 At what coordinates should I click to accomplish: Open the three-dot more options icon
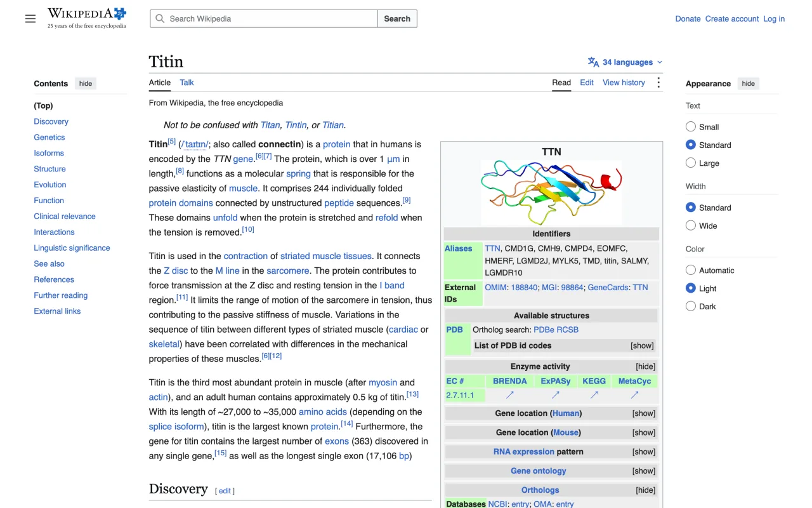click(x=658, y=83)
